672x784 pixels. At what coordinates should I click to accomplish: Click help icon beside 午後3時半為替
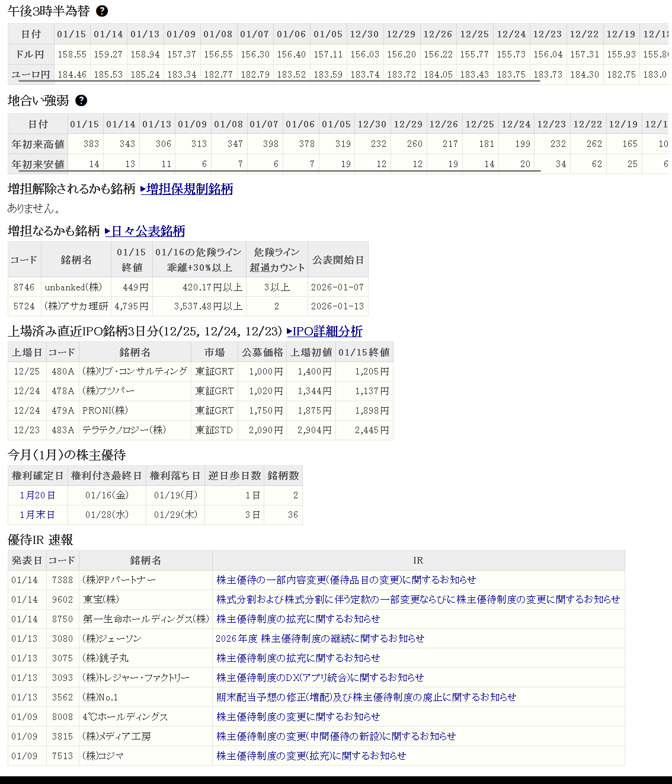click(x=102, y=11)
